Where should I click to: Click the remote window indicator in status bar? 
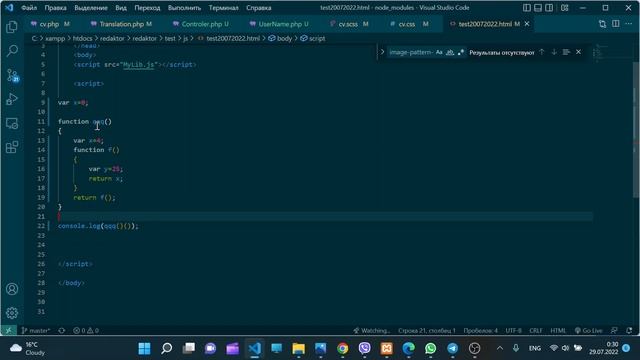[9, 330]
